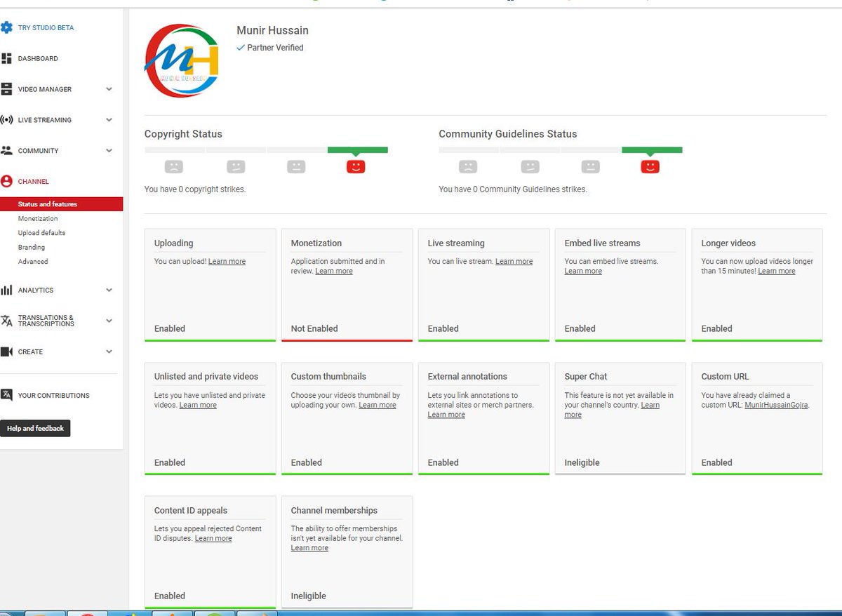Click Learn more in Longer videos card

[x=777, y=272]
